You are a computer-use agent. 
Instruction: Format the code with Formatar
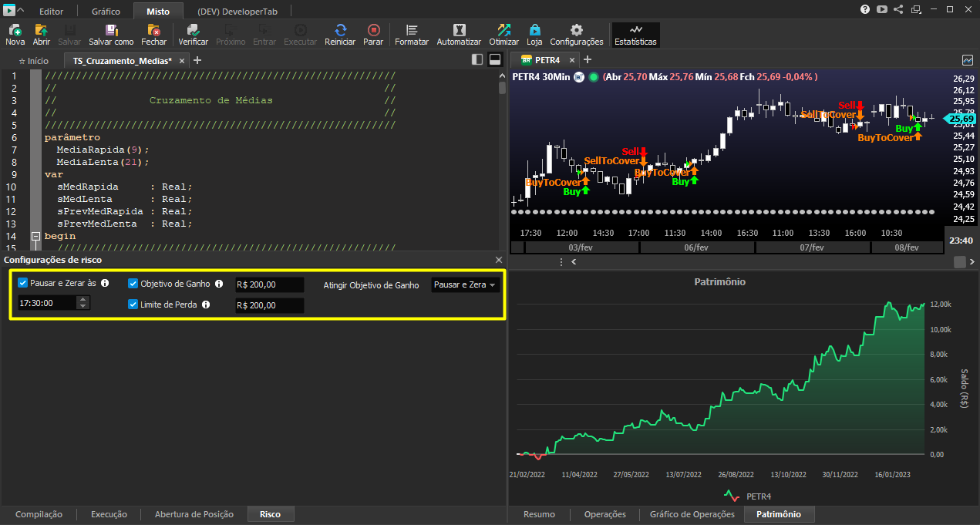click(412, 35)
